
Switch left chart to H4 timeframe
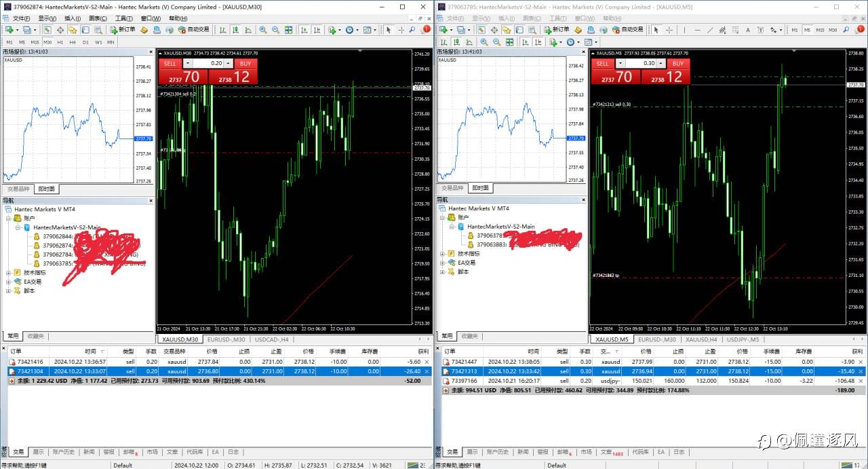[x=71, y=42]
